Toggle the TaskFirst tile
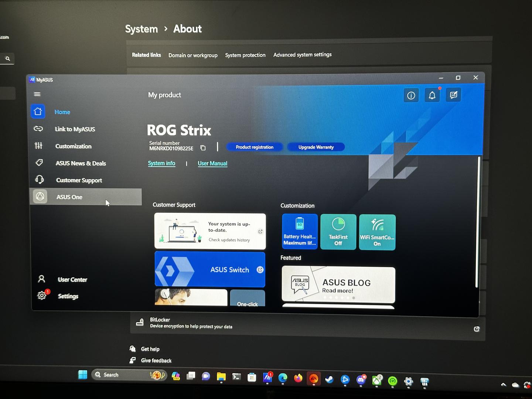Screen dimensions: 532x399 coord(338,232)
